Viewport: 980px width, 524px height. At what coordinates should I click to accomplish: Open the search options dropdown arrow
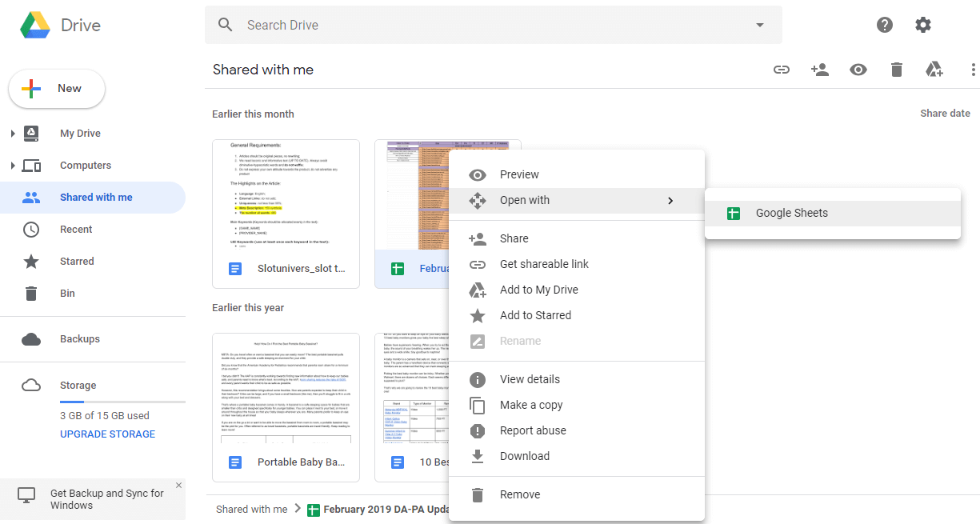[x=758, y=25]
